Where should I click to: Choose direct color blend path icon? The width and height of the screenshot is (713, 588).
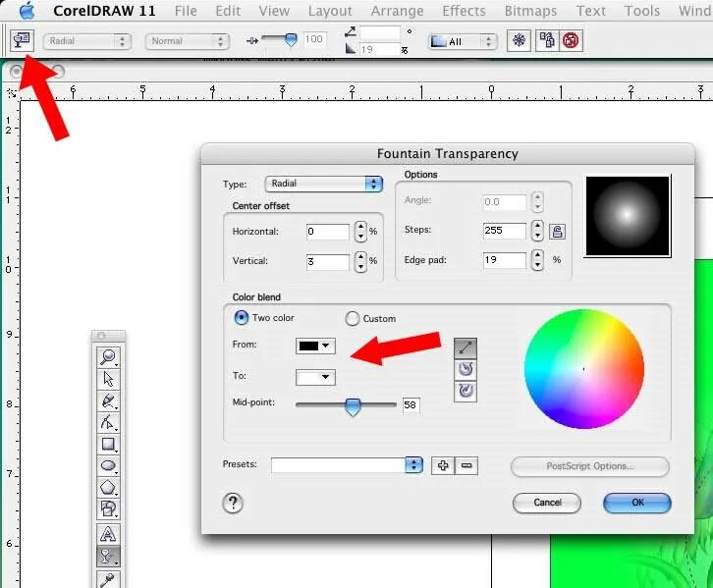tap(466, 348)
